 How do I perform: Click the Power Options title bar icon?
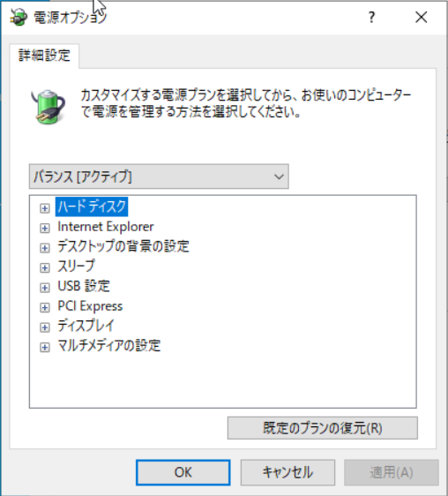19,17
